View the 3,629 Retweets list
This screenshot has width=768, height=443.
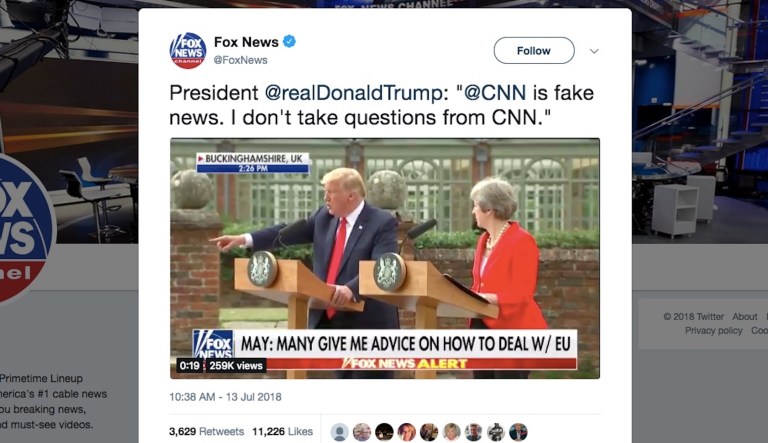click(x=206, y=432)
